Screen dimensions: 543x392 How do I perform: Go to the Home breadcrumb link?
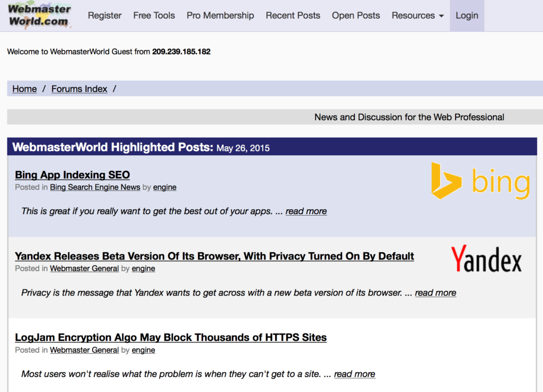pyautogui.click(x=24, y=89)
